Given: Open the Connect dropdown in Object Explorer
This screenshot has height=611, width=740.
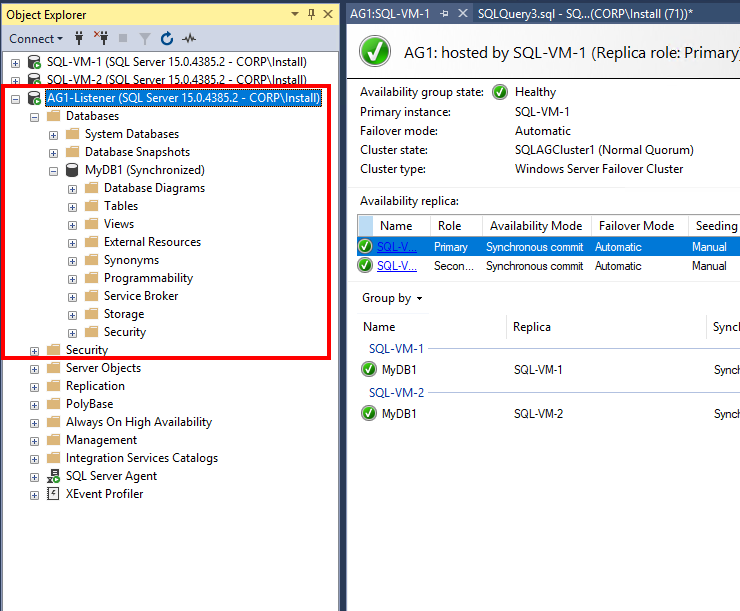Looking at the screenshot, I should click(36, 39).
